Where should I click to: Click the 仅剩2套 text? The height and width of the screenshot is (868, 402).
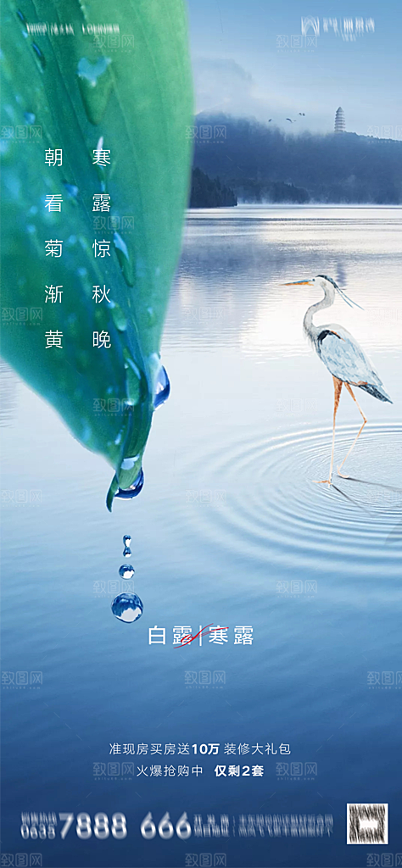pos(239,770)
